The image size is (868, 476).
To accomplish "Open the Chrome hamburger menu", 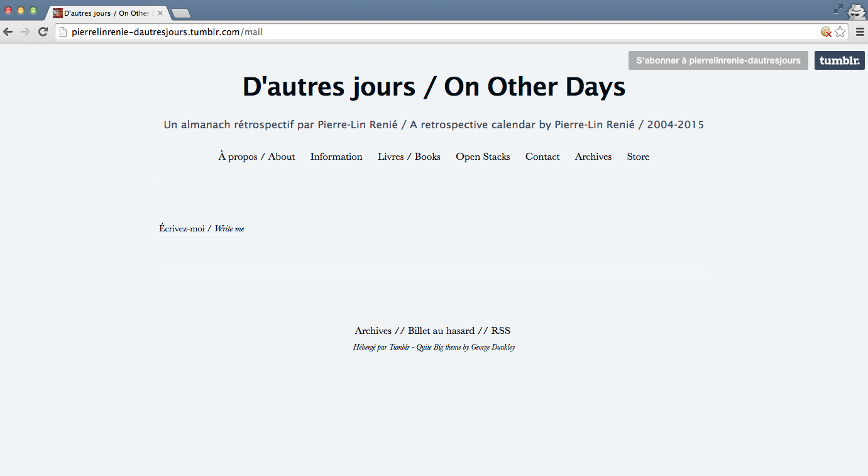I will pos(860,32).
